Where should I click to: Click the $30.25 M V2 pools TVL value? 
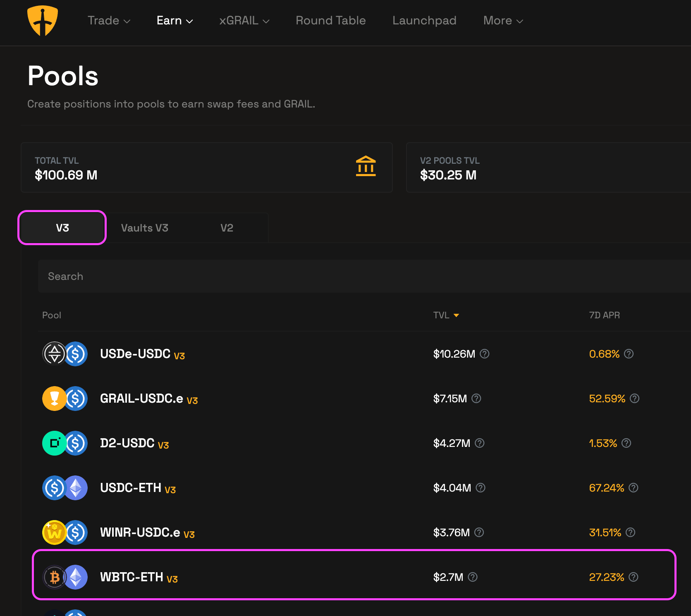[448, 175]
